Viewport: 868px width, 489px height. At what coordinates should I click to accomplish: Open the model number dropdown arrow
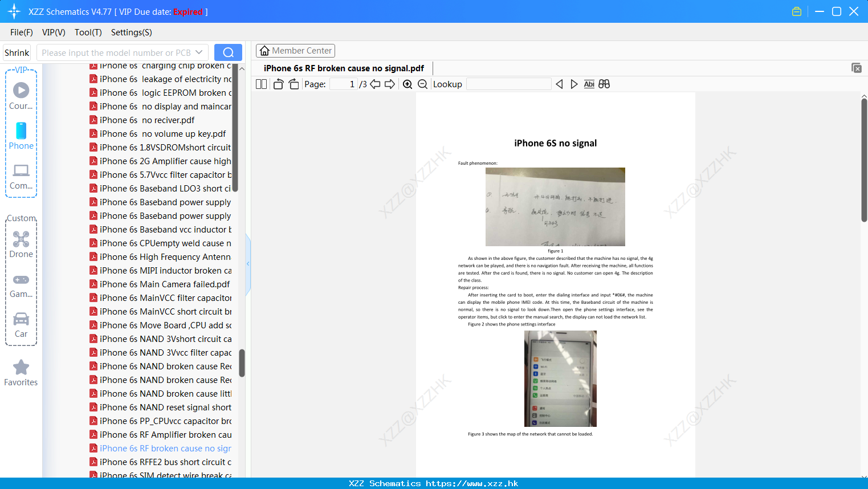pos(199,52)
